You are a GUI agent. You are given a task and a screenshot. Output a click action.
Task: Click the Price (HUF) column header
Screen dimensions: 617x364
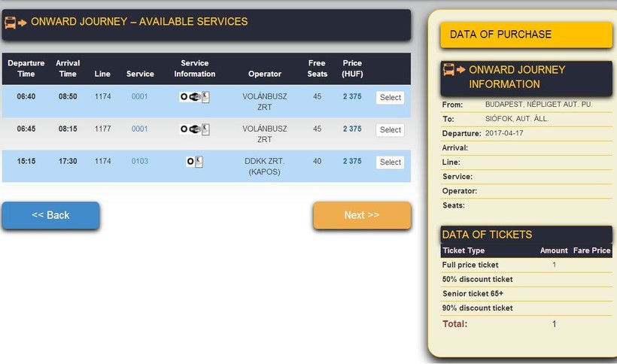coord(352,68)
